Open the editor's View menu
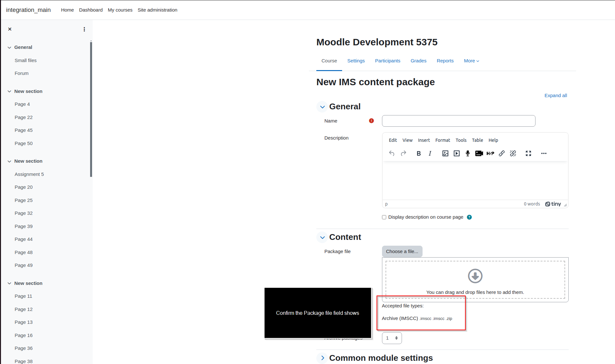The image size is (615, 364). coord(407,140)
